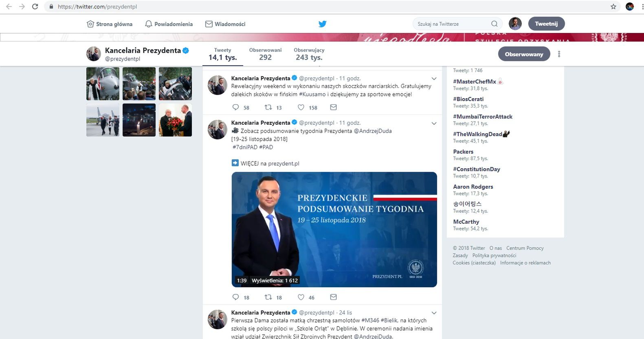Image resolution: width=644 pixels, height=339 pixels.
Task: Like the ski jumpers tweet
Action: click(x=301, y=108)
